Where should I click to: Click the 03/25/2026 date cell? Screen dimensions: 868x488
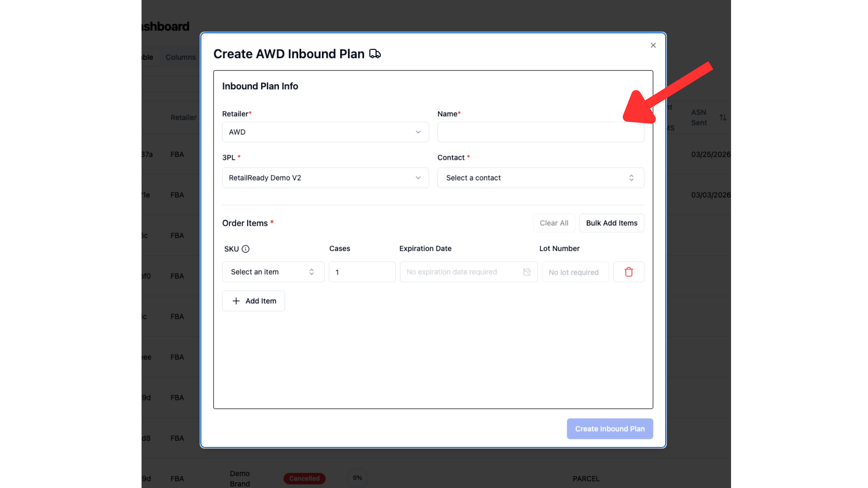pyautogui.click(x=711, y=154)
